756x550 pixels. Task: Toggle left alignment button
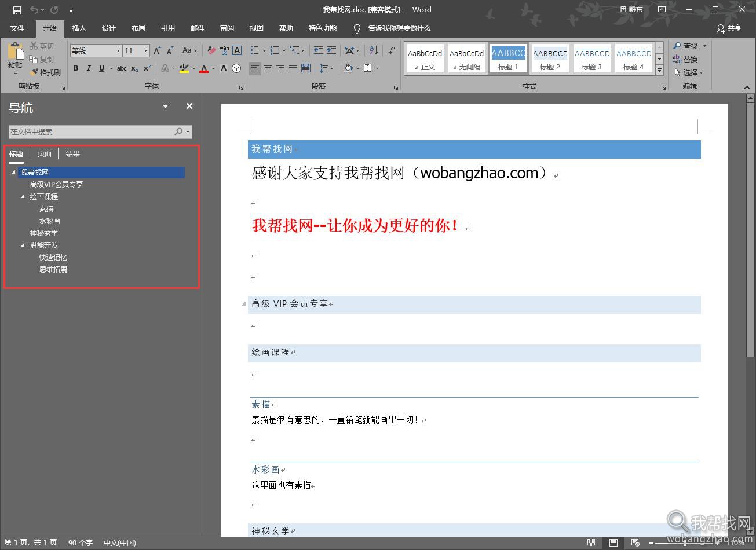pyautogui.click(x=255, y=68)
